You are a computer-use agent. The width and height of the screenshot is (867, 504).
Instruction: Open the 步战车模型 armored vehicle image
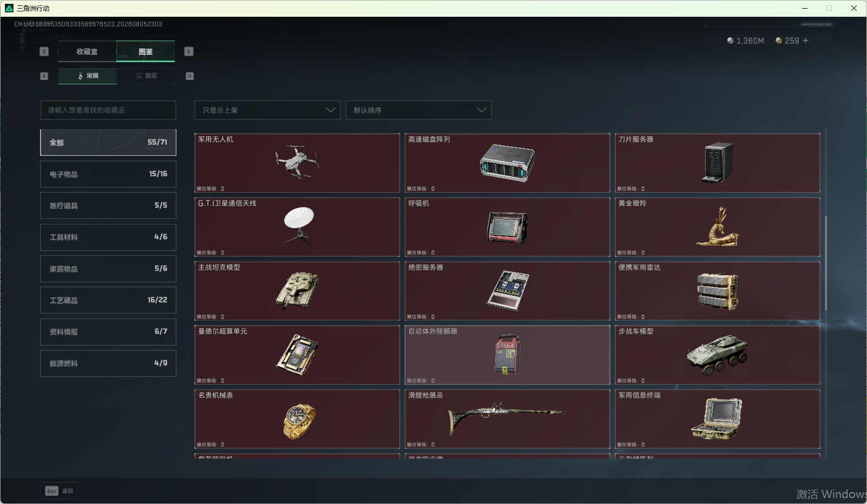718,355
